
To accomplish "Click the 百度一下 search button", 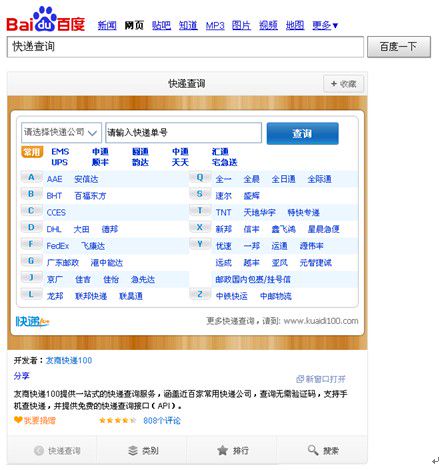I will [399, 47].
